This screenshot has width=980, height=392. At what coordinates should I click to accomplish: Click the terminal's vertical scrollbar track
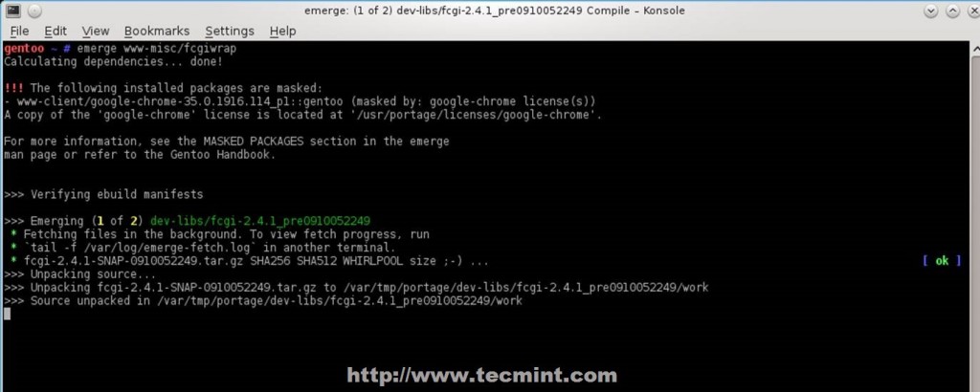(x=975, y=223)
